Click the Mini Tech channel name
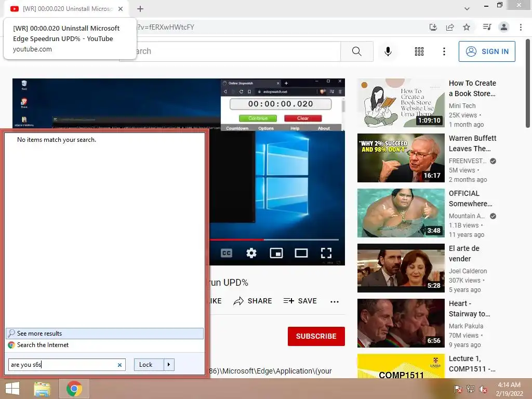The image size is (532, 399). pyautogui.click(x=462, y=106)
